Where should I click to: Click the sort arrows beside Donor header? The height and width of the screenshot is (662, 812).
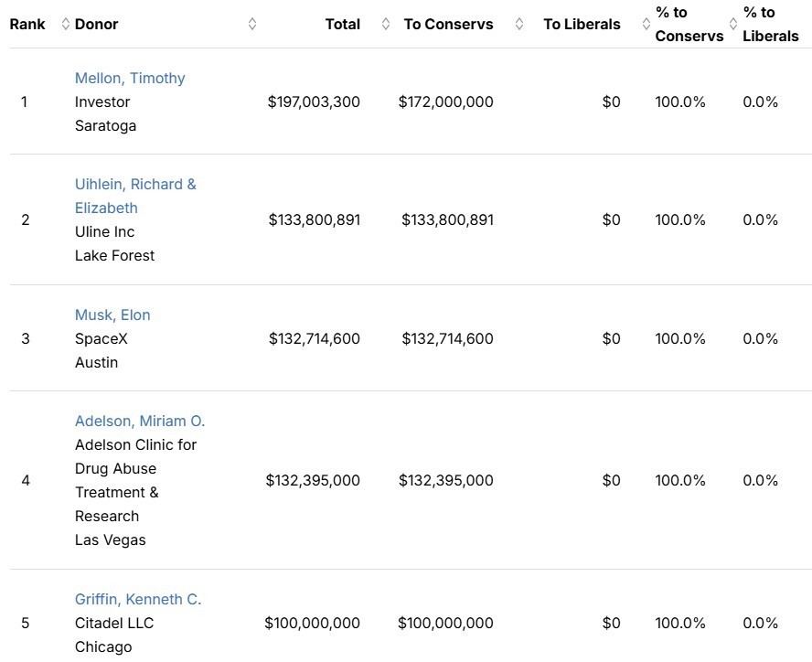click(252, 25)
